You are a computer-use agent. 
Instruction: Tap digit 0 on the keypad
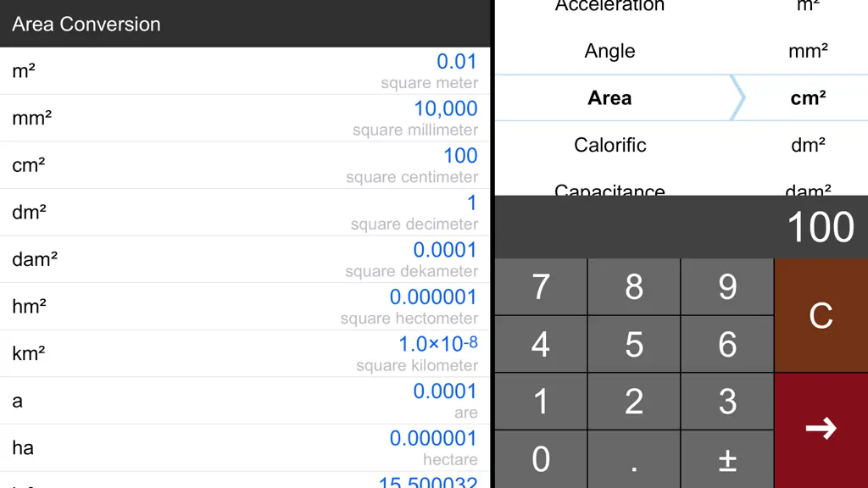[541, 459]
